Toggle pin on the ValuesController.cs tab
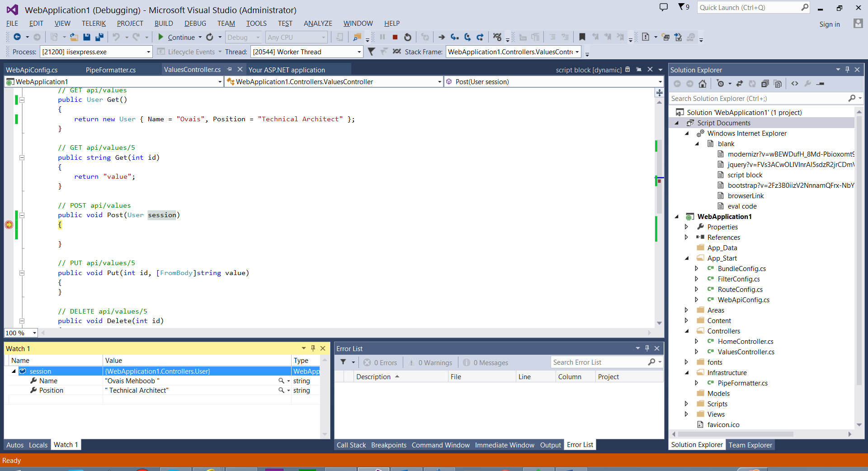Image resolution: width=868 pixels, height=471 pixels. tap(230, 69)
